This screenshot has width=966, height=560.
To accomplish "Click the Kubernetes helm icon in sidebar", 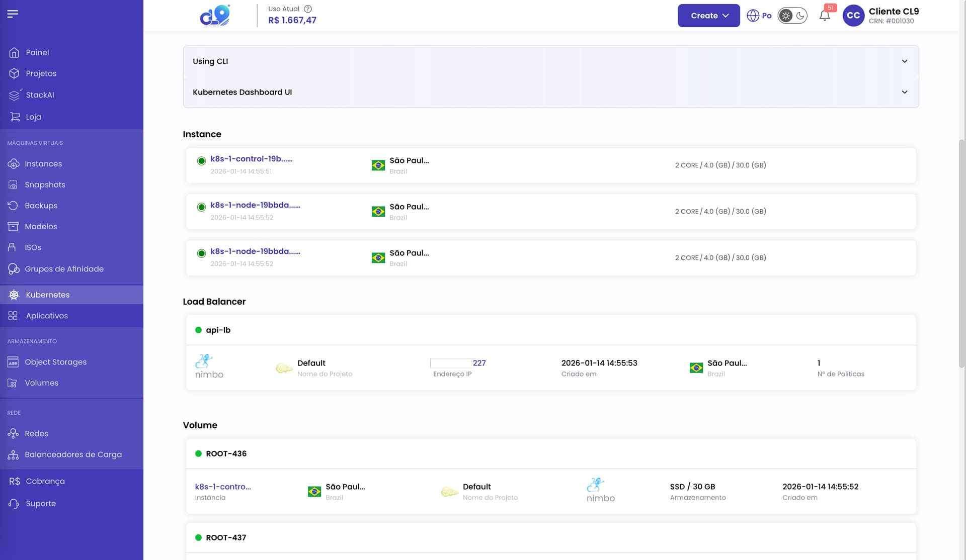I will (x=14, y=295).
